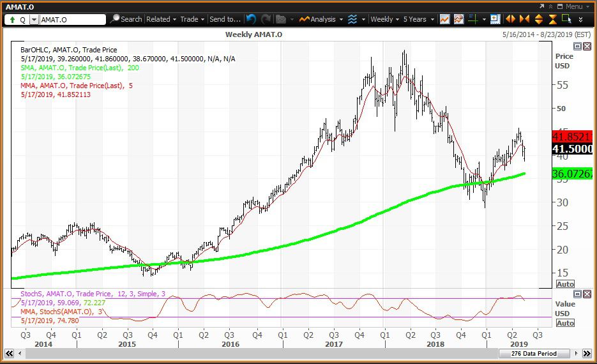The image size is (597, 364).
Task: Open the dropdown arrow beside the folder icon
Action: (292, 19)
